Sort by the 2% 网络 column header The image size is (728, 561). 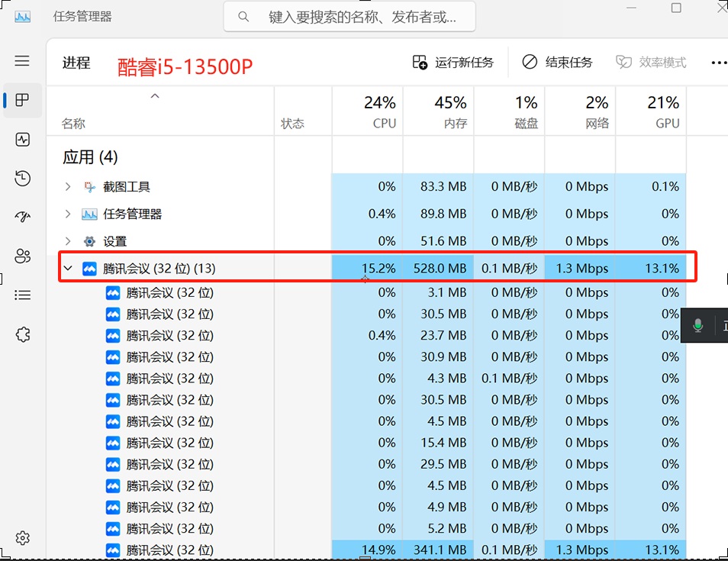580,111
